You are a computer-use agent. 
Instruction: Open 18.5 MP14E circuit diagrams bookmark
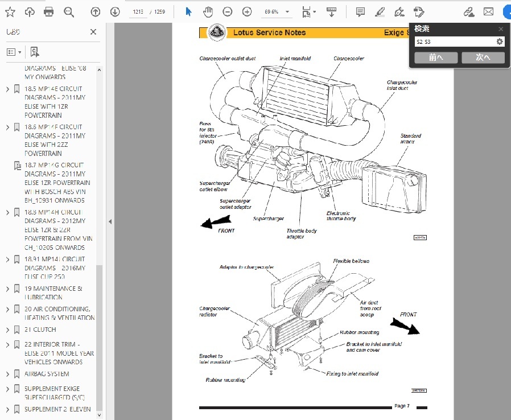click(x=55, y=102)
